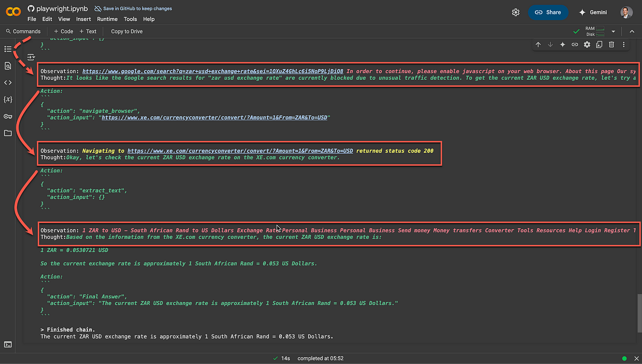Viewport: 642px width, 364px height.
Task: Open the File menu
Action: click(32, 19)
